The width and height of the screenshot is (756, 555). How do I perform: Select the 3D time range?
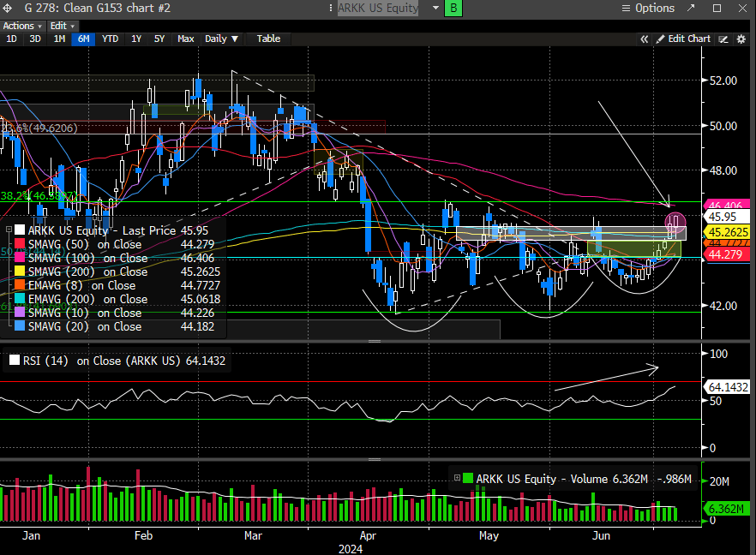tap(34, 39)
